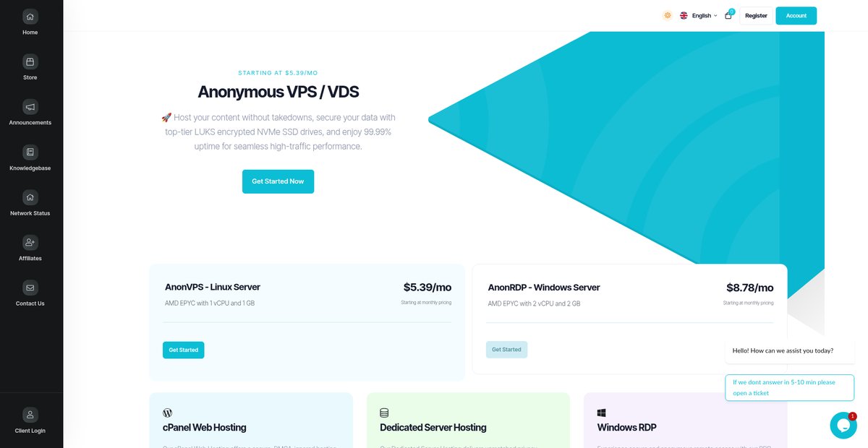Click the chat greeting message bubble
The image size is (868, 448).
[789, 350]
